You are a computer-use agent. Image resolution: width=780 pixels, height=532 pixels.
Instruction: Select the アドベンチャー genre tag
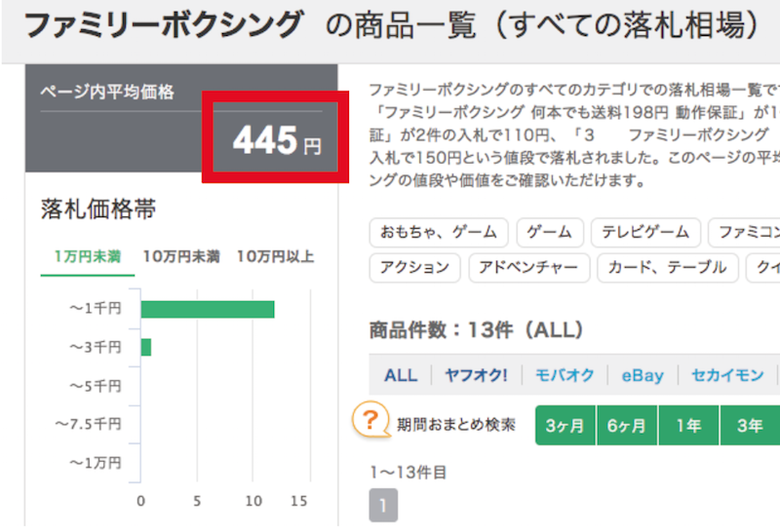pyautogui.click(x=528, y=268)
